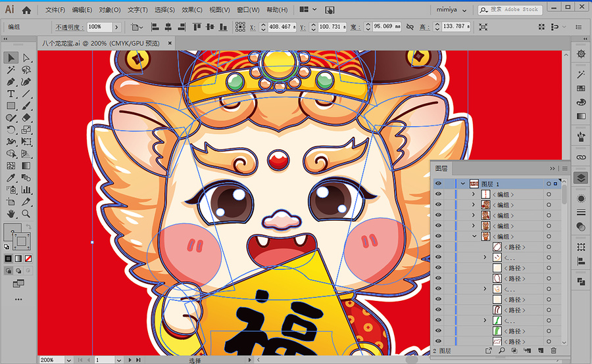This screenshot has height=364, width=592.
Task: Collapse the 图层 1 layer tree
Action: click(463, 184)
